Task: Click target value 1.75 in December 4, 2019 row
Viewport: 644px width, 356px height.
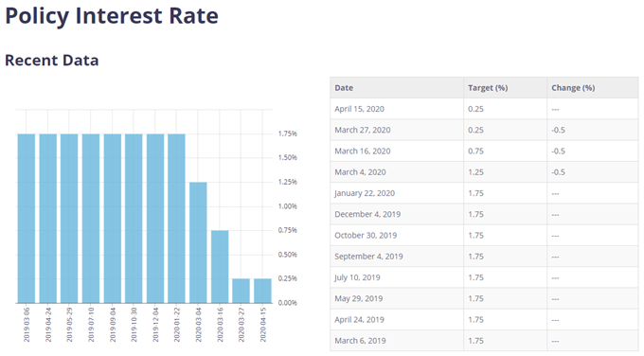Action: point(475,214)
